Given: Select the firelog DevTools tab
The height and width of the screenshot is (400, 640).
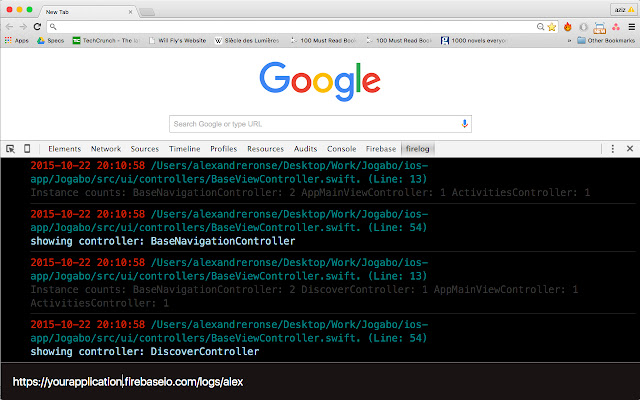Looking at the screenshot, I should 418,149.
